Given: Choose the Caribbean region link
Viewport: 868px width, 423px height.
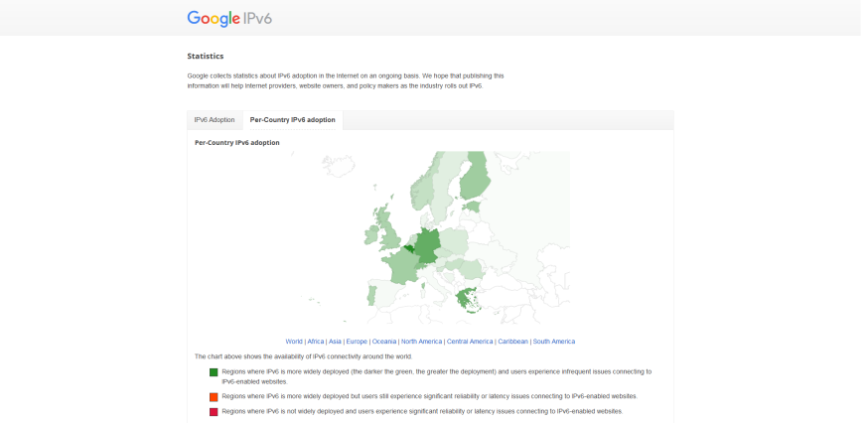Looking at the screenshot, I should point(513,342).
